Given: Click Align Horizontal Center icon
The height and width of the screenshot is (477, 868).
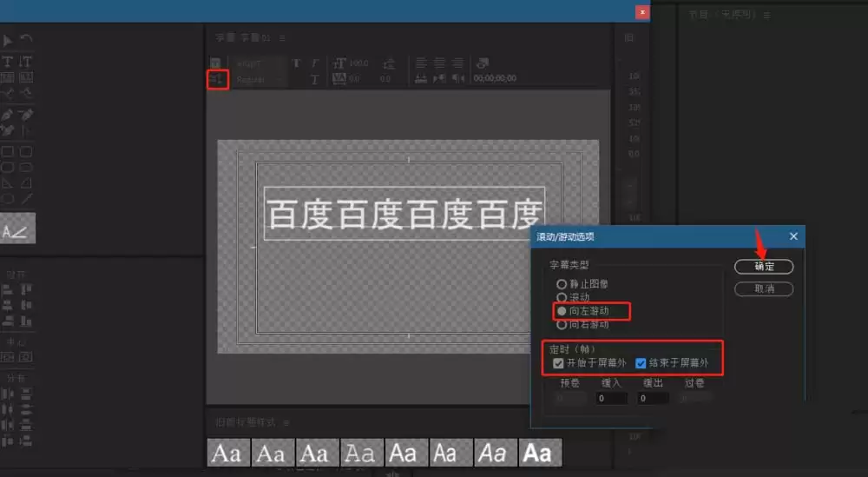Looking at the screenshot, I should tap(8, 305).
